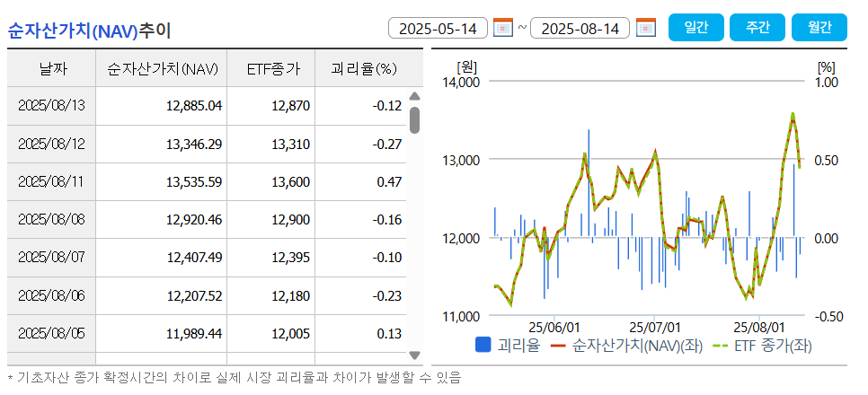Click the end date field 2025-08-14

(580, 28)
